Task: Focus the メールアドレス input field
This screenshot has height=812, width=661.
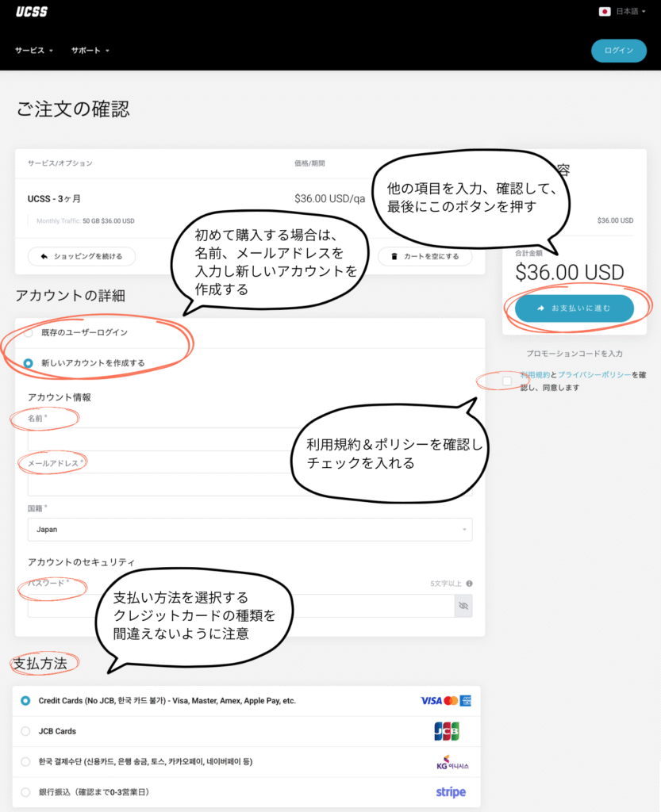Action: (250, 485)
